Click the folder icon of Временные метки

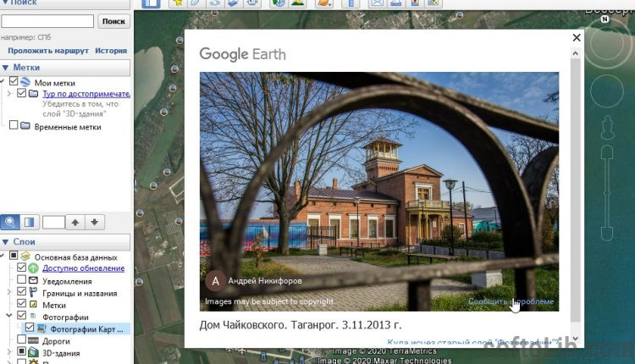[25, 125]
